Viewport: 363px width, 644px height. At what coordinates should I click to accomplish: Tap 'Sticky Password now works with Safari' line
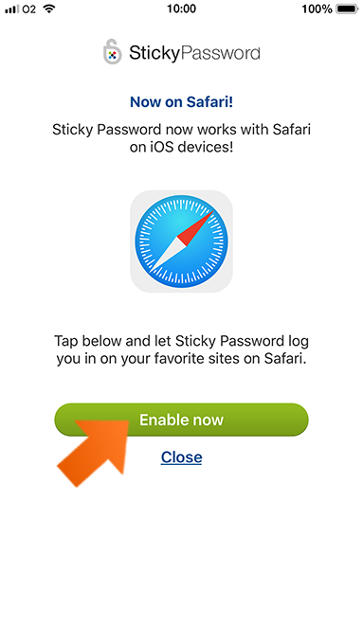(x=181, y=130)
